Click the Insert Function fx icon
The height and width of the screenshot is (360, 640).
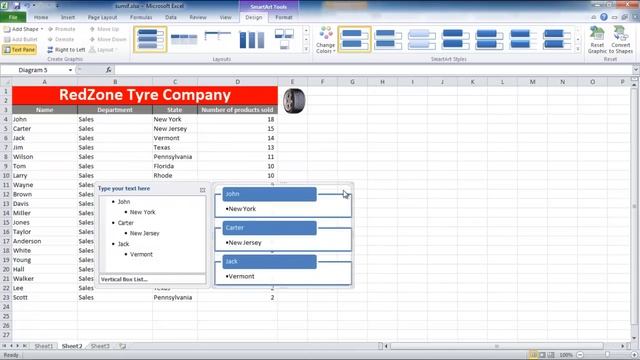[109, 70]
